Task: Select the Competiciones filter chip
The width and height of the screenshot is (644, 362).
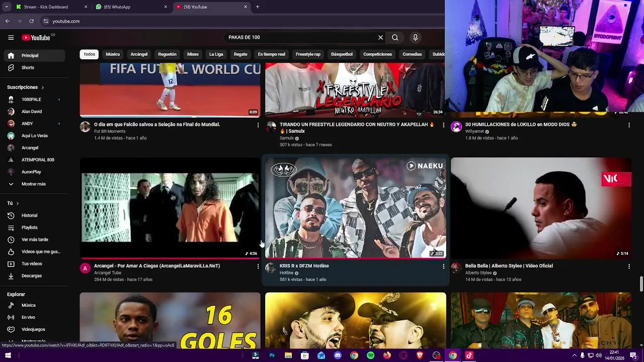Action: click(377, 54)
